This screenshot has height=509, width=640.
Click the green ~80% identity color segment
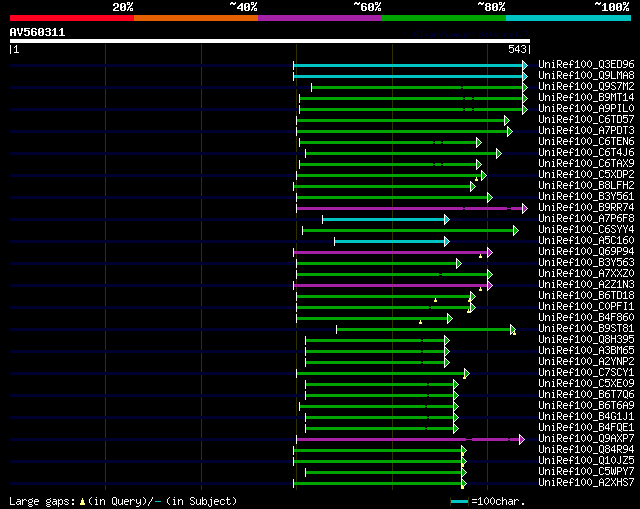pos(444,18)
